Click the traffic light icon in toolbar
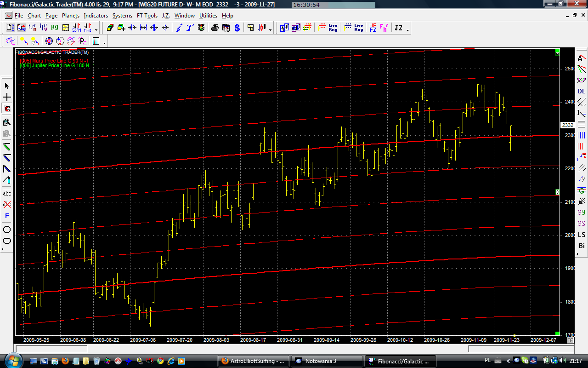The image size is (588, 368). pyautogui.click(x=201, y=28)
